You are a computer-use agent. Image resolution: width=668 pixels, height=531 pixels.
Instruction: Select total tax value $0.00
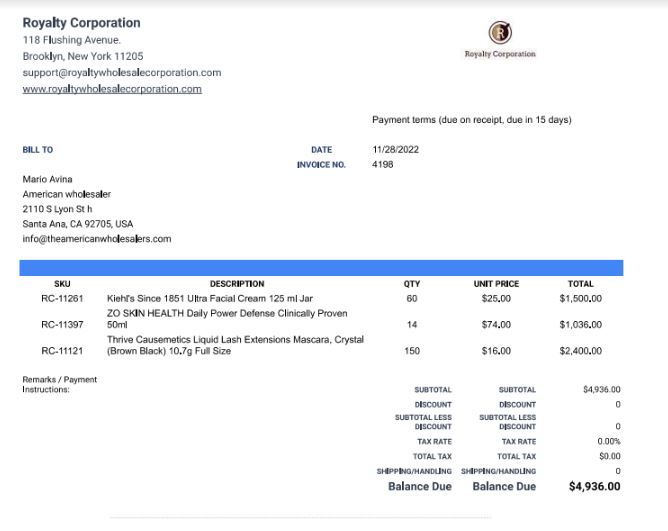pyautogui.click(x=610, y=456)
